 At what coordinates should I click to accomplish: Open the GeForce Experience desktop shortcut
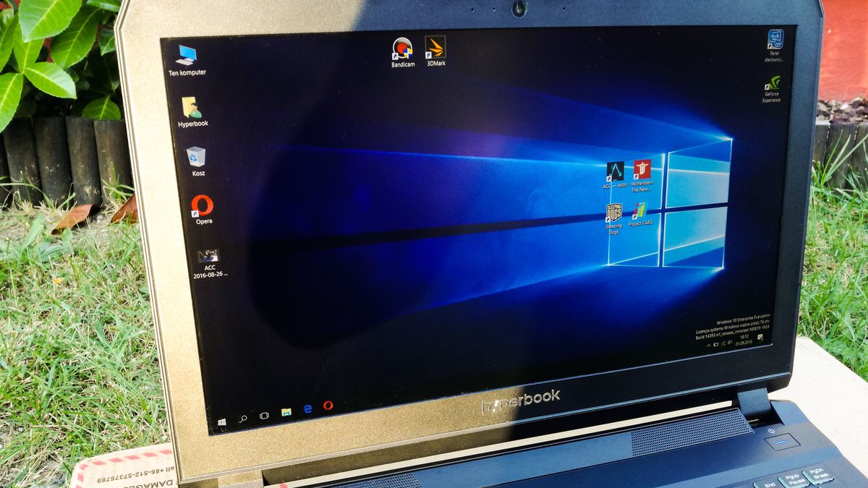(772, 90)
